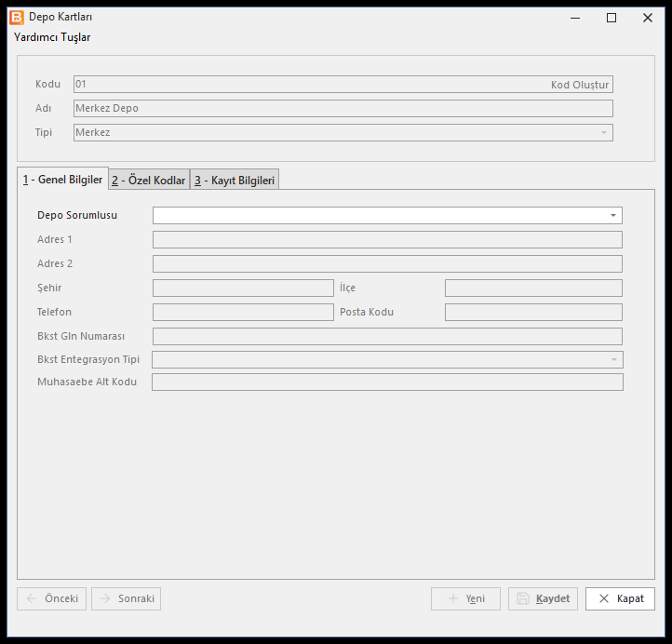Focus the Şehir input field
This screenshot has height=644, width=672.
[x=243, y=288]
